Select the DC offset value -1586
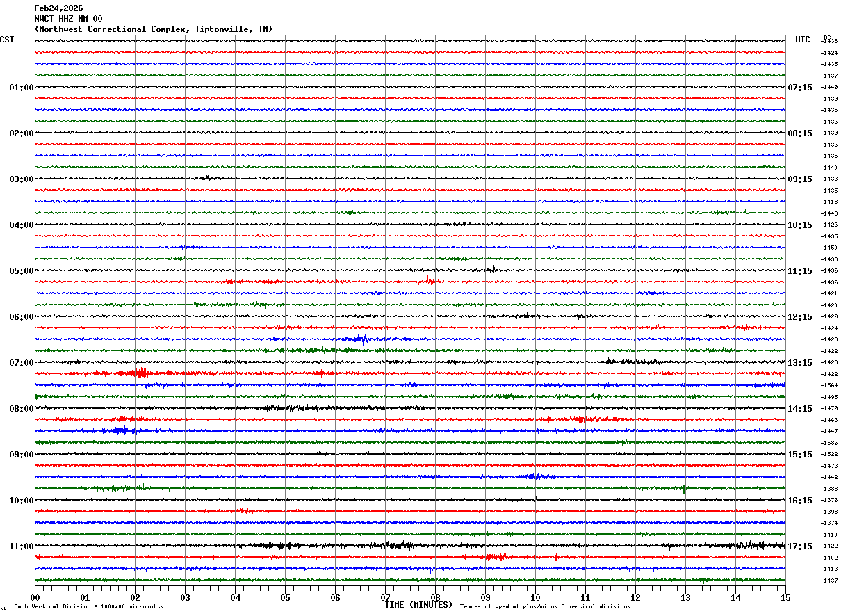The height and width of the screenshot is (616, 841). pyautogui.click(x=828, y=443)
